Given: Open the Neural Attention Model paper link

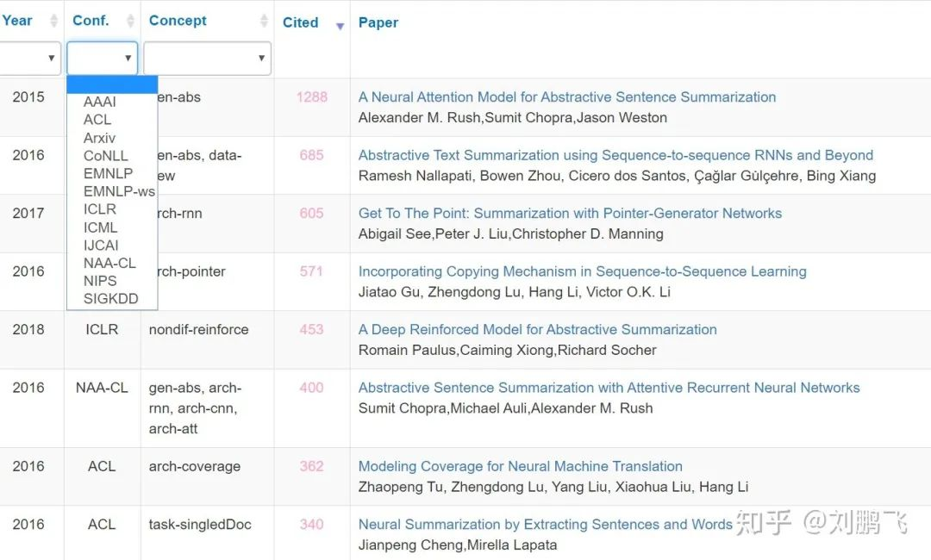Looking at the screenshot, I should point(567,97).
